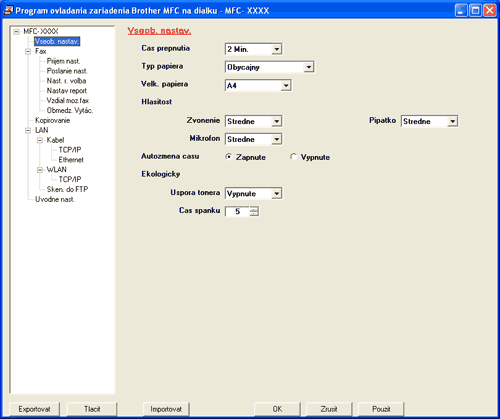500x419 pixels.
Task: Select the WLAN tree node label
Action: [x=57, y=170]
